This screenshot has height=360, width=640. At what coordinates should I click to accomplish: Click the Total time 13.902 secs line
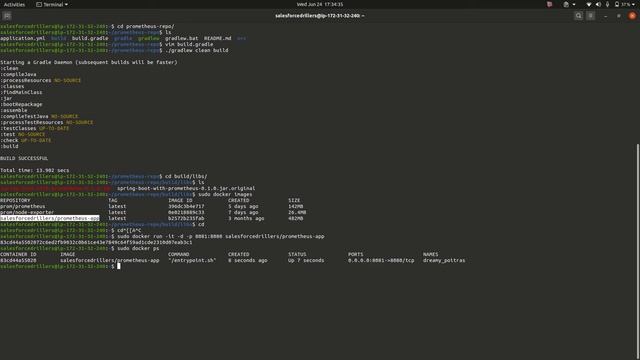35,170
